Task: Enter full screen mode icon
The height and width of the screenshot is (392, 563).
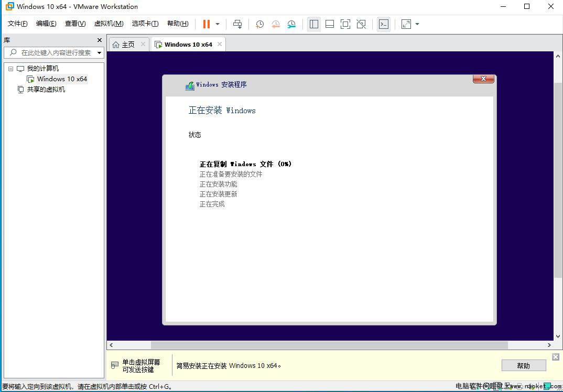Action: 345,24
